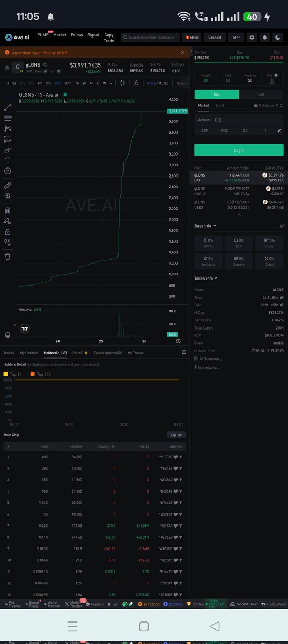Open the Market tab in order panel
The image size is (288, 644).
(x=203, y=105)
